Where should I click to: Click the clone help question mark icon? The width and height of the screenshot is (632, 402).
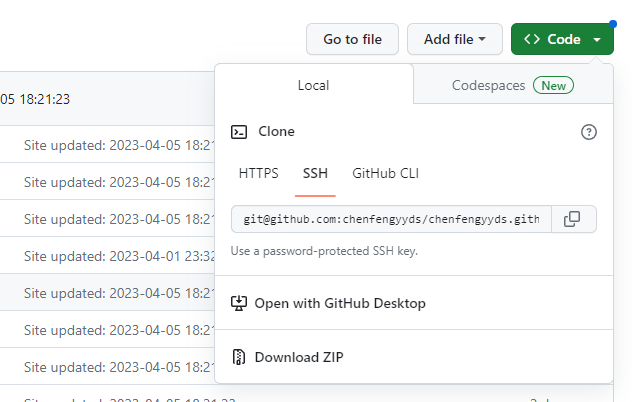pos(589,132)
